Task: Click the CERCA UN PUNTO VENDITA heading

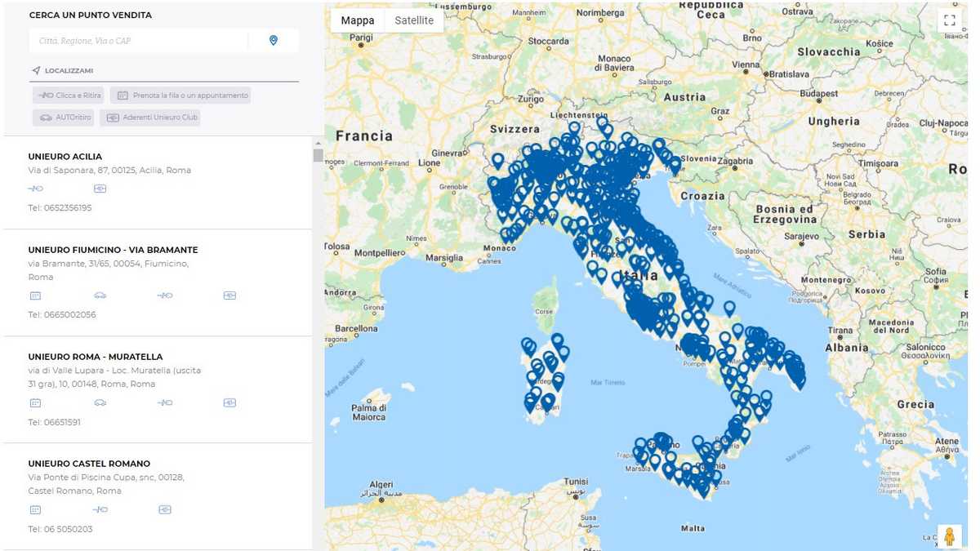Action: (91, 16)
